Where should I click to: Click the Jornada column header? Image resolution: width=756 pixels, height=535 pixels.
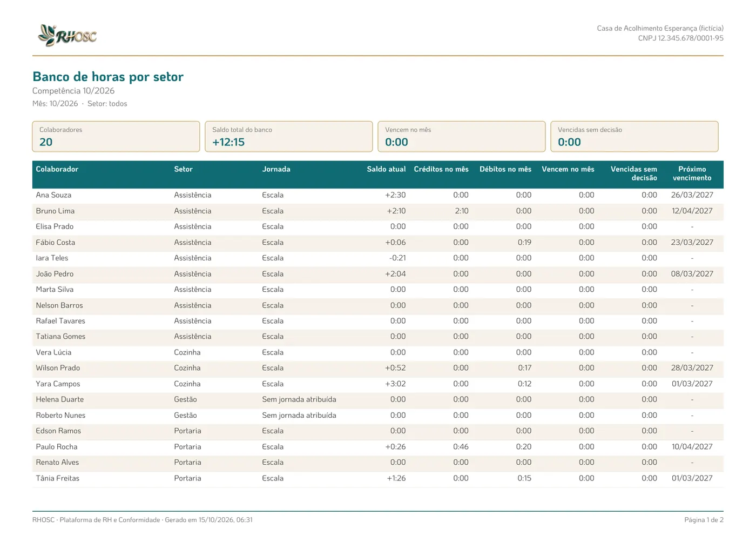pos(276,169)
